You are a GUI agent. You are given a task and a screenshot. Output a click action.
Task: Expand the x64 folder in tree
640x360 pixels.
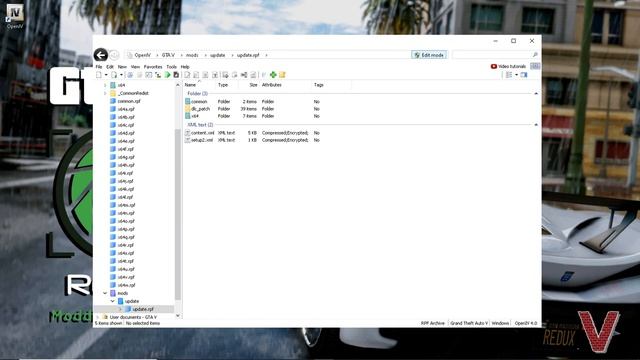105,85
